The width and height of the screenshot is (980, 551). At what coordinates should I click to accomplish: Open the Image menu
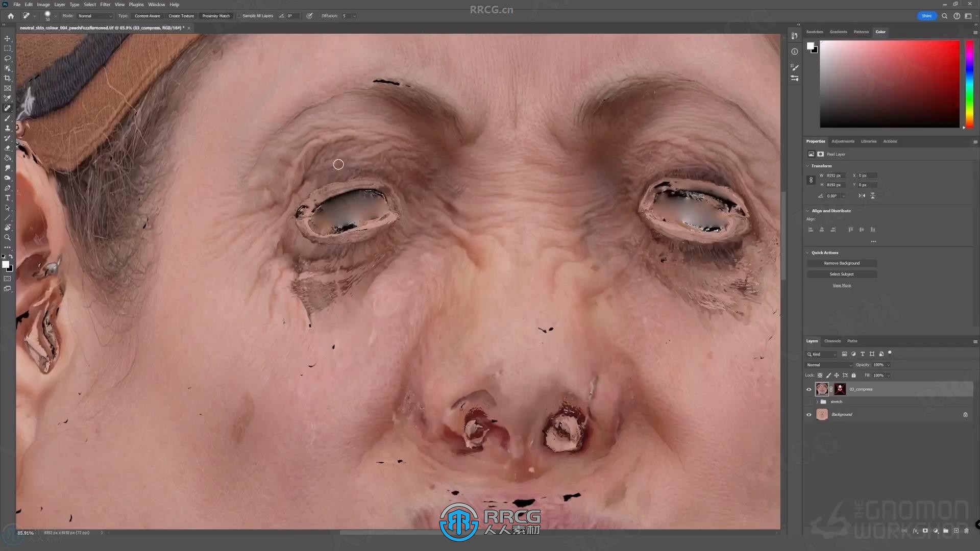(x=43, y=4)
